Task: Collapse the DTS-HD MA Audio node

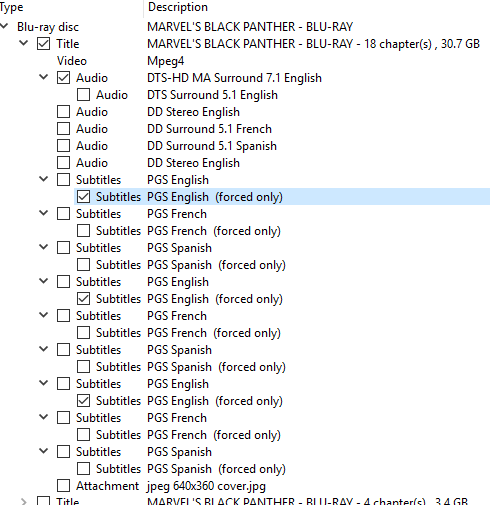Action: coord(43,77)
